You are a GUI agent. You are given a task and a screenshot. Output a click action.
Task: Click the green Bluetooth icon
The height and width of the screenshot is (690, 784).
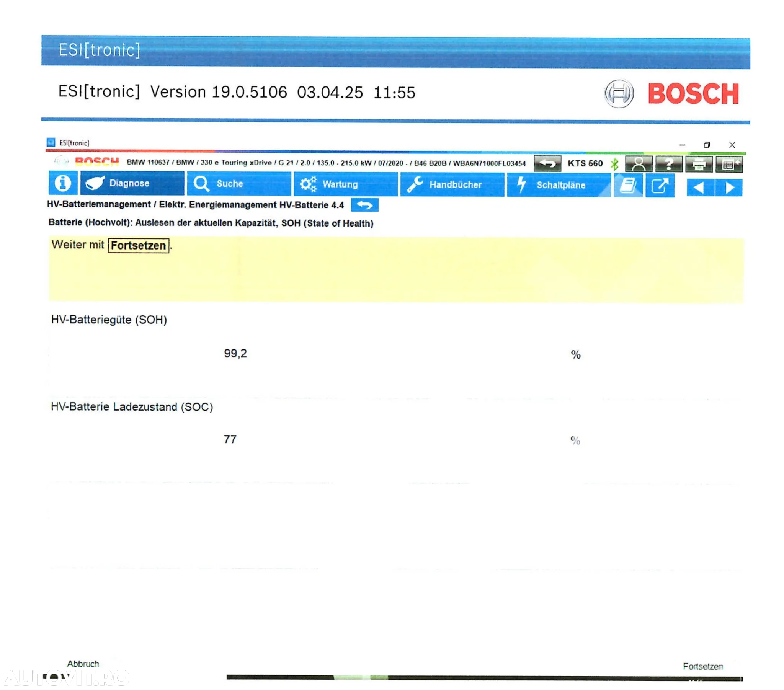tap(614, 164)
